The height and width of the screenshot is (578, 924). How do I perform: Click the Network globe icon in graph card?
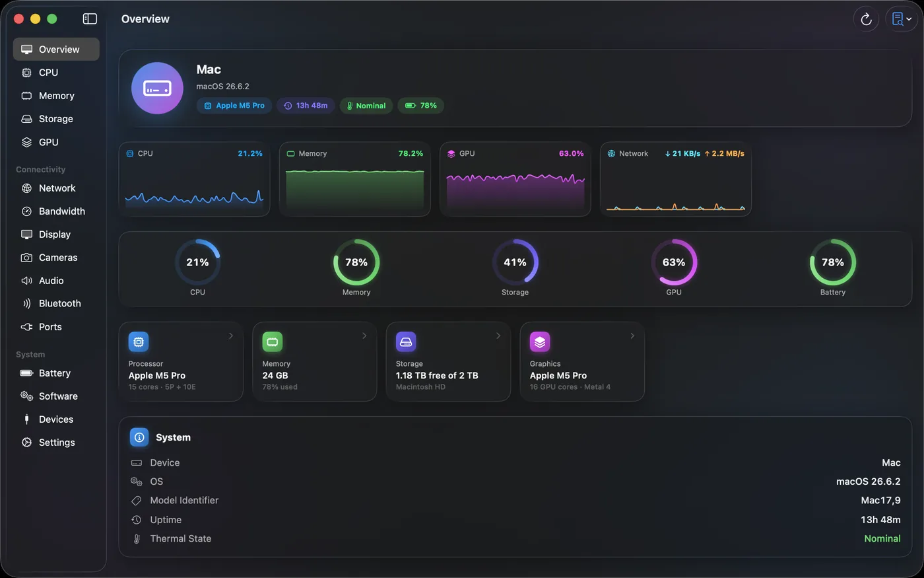[611, 153]
